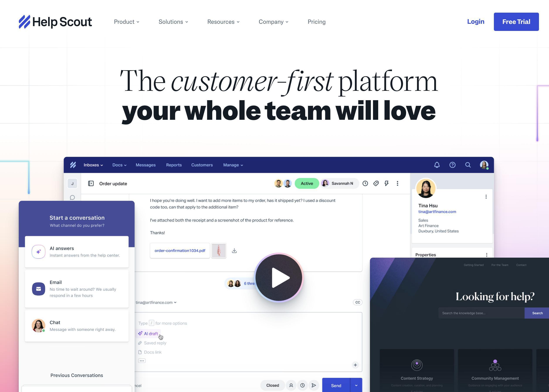Open the Reports tab in navigation

(174, 165)
